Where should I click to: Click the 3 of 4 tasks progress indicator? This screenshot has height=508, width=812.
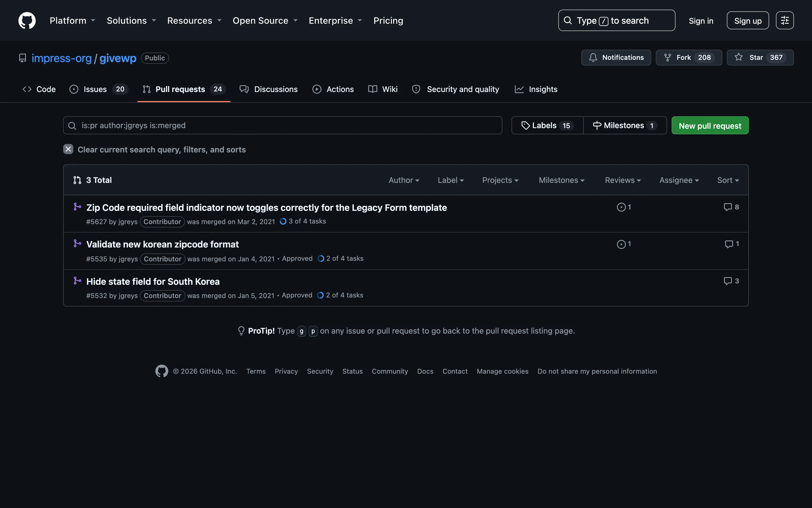click(303, 221)
